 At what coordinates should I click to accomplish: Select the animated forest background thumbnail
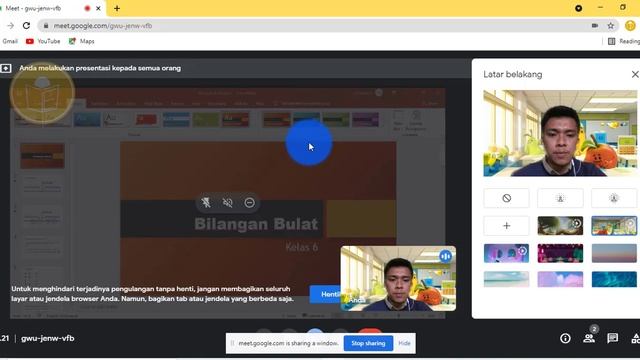coord(560,226)
